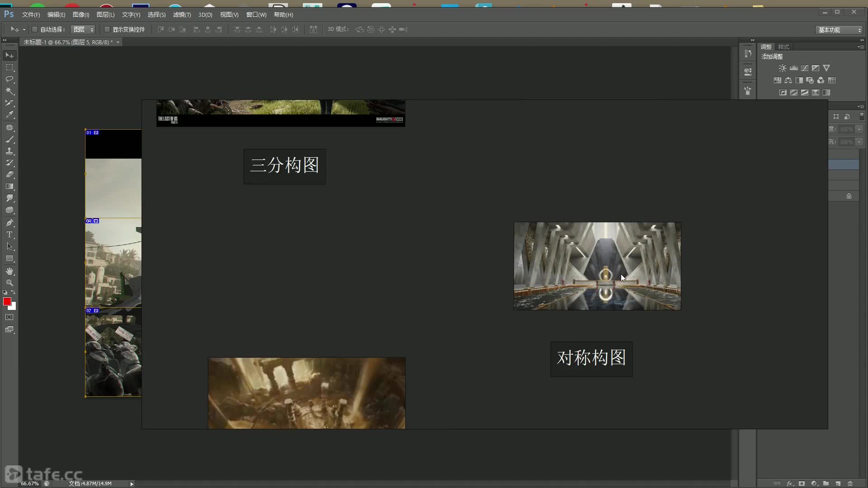Add a Color Balance adjustment
The image size is (868, 488).
point(788,80)
